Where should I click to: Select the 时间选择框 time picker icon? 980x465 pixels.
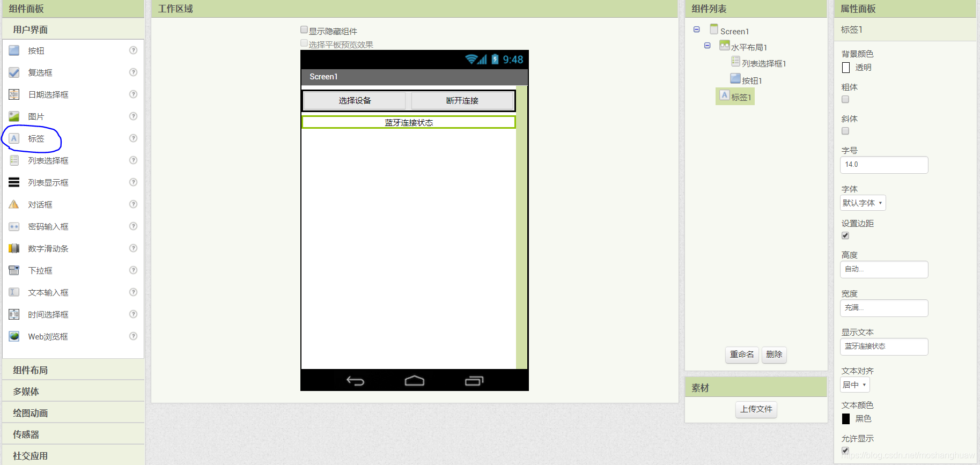pos(14,314)
